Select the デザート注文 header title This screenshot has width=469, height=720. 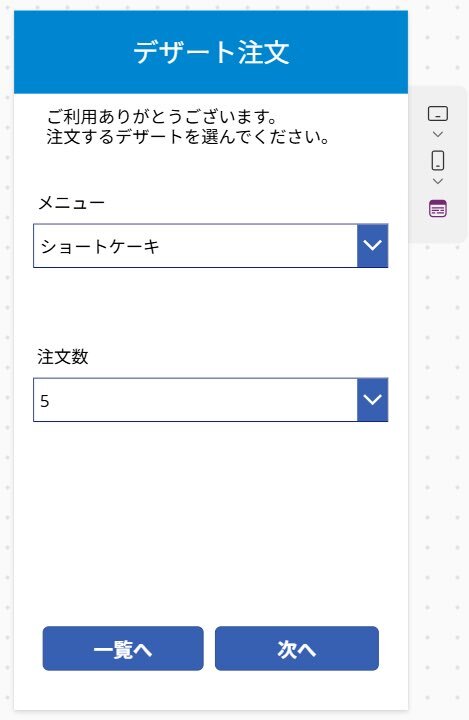[x=211, y=52]
